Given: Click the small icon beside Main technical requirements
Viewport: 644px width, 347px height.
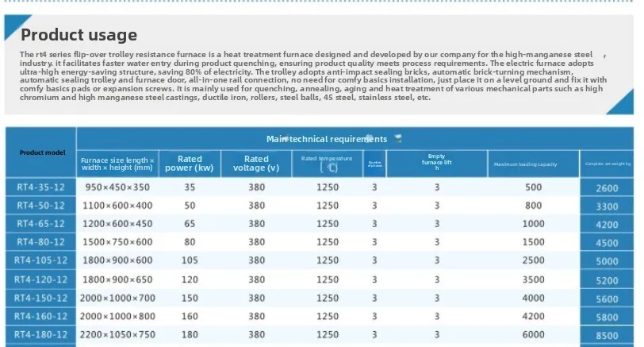Looking at the screenshot, I should click(x=398, y=138).
